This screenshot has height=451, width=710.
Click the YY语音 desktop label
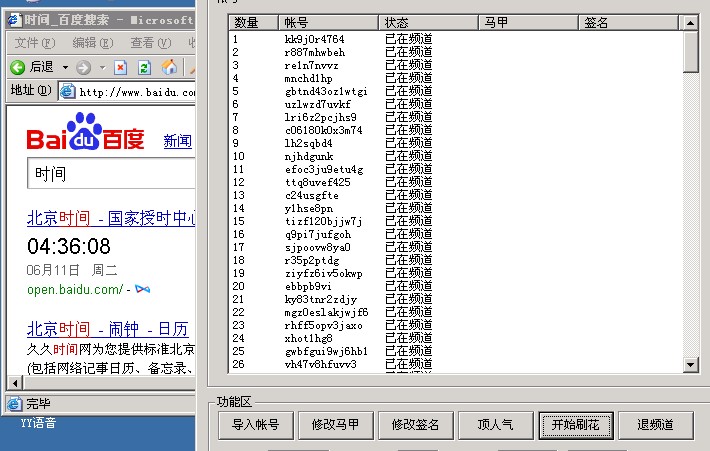(38, 423)
